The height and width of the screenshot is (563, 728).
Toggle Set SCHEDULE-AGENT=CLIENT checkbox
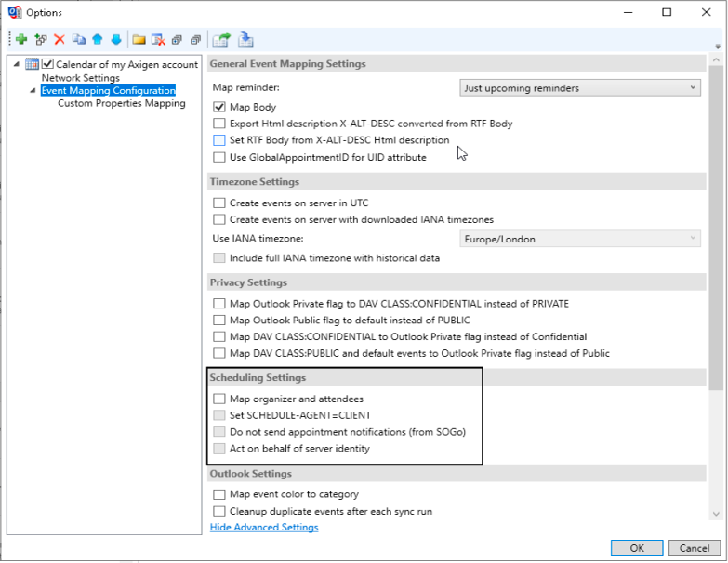(219, 415)
